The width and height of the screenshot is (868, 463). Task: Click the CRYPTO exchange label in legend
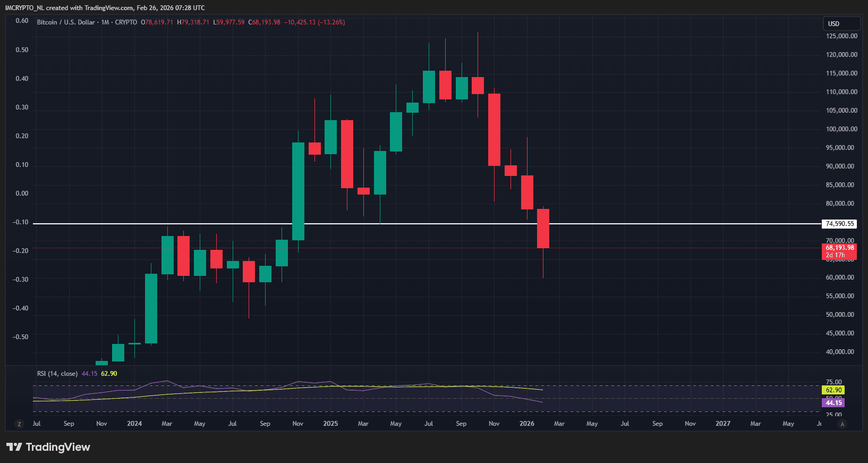126,22
